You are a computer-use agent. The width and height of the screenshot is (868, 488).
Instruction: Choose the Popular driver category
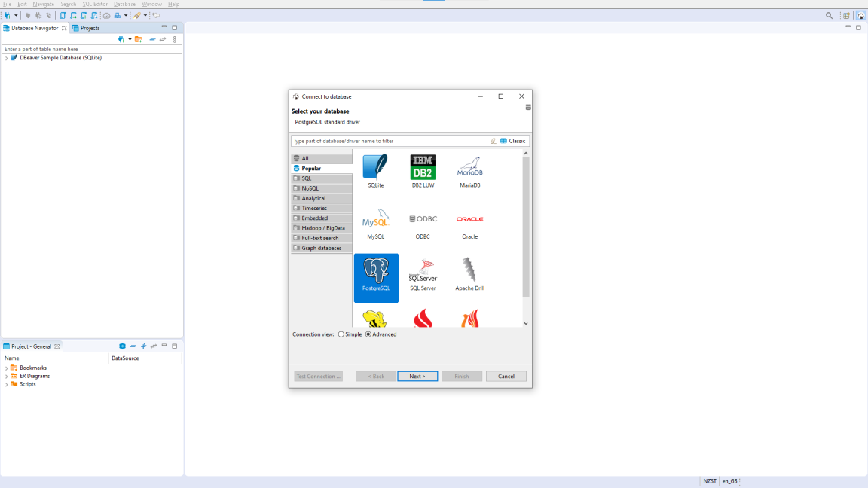(x=322, y=168)
